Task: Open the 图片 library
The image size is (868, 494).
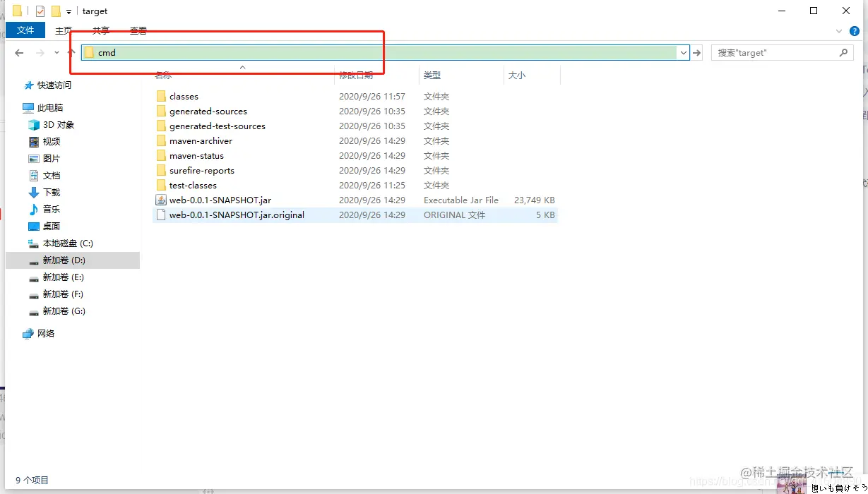Action: pos(52,158)
